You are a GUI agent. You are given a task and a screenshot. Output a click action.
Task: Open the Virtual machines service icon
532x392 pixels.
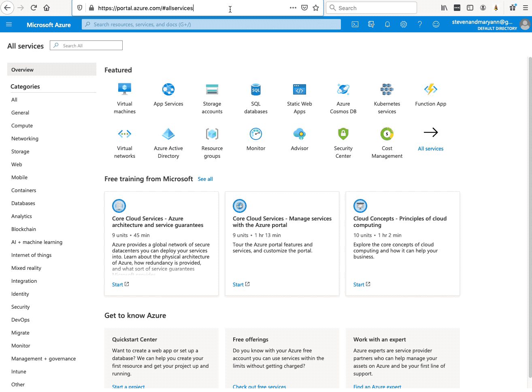(125, 89)
